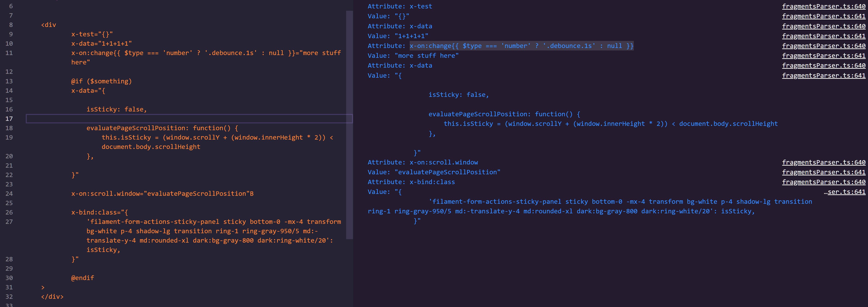Click fragmentsParser.ts:640 beside x-bind:class attribute
The height and width of the screenshot is (307, 868).
pos(823,182)
